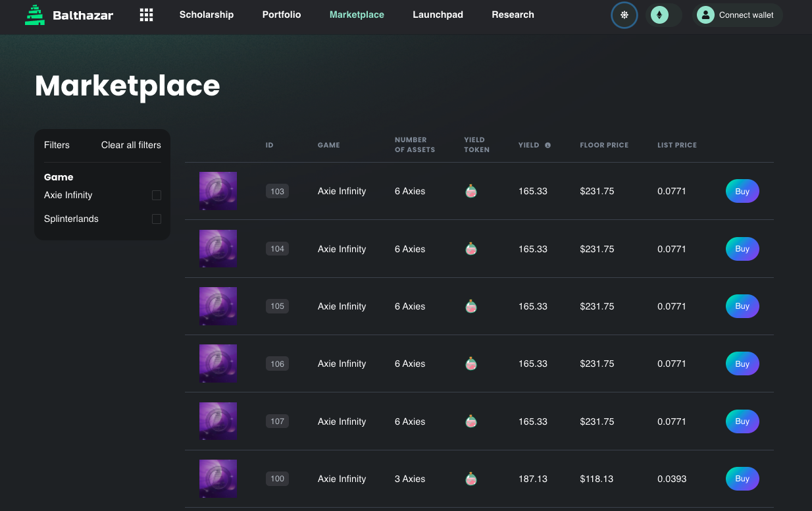Open the thumbnail image of listing 106
Image resolution: width=812 pixels, height=511 pixels.
point(218,363)
